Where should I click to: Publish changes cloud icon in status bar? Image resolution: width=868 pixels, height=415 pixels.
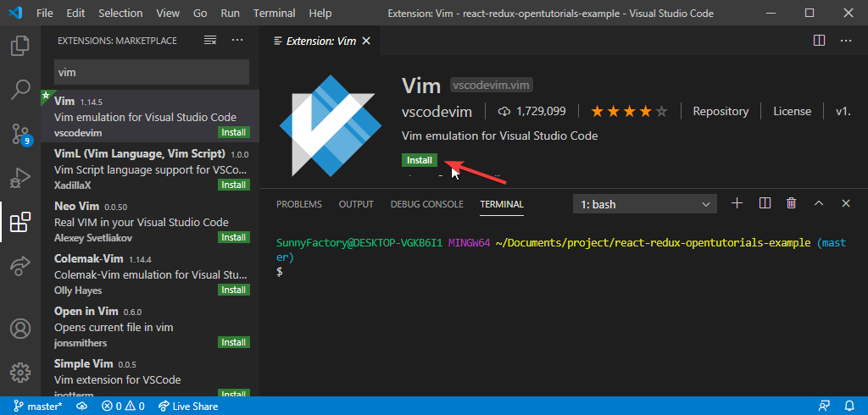coord(82,407)
